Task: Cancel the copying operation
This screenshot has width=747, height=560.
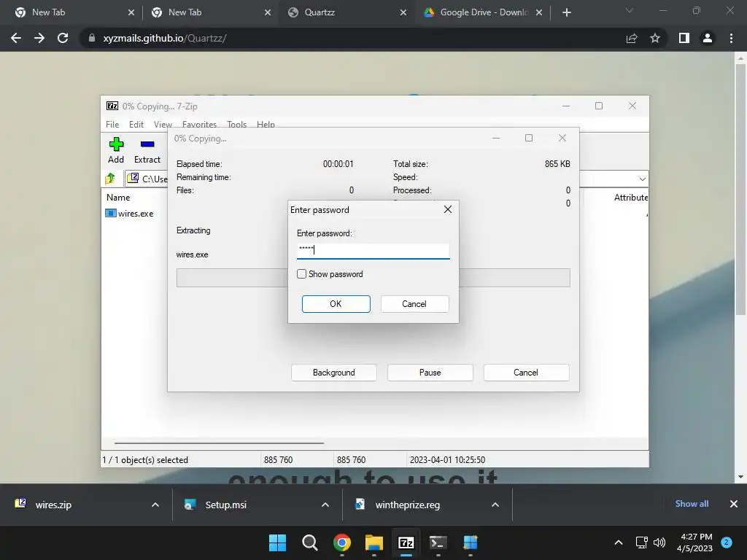Action: point(526,373)
